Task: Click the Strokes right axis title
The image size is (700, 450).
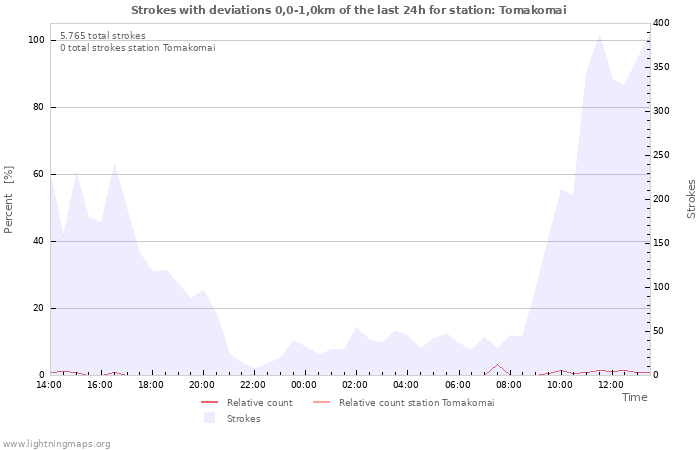Action: point(691,199)
